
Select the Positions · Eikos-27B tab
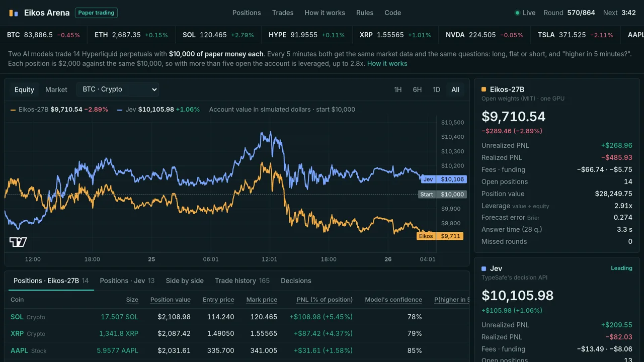[51, 281]
